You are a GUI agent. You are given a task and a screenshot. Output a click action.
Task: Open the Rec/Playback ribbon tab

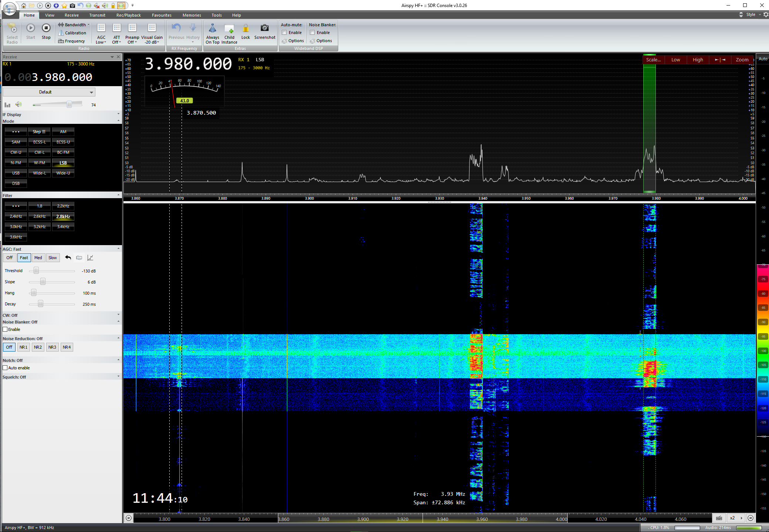pyautogui.click(x=128, y=15)
